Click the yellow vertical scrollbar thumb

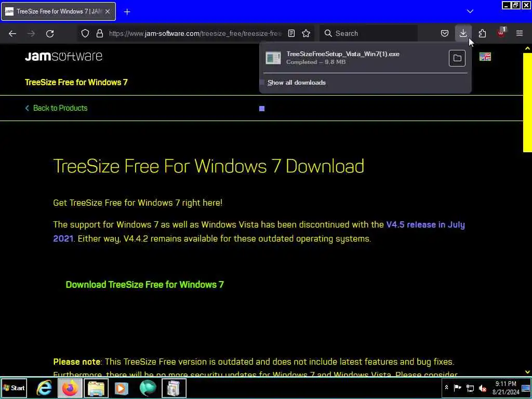tap(527, 102)
